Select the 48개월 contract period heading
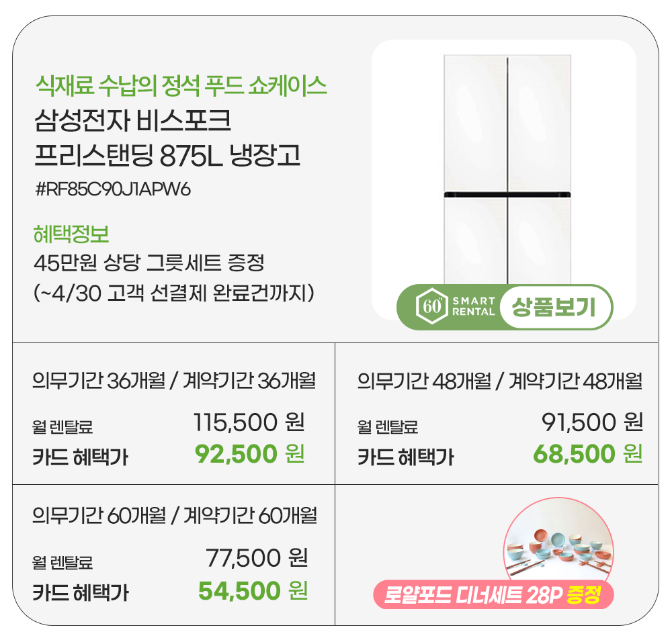This screenshot has height=642, width=672. pos(500,381)
